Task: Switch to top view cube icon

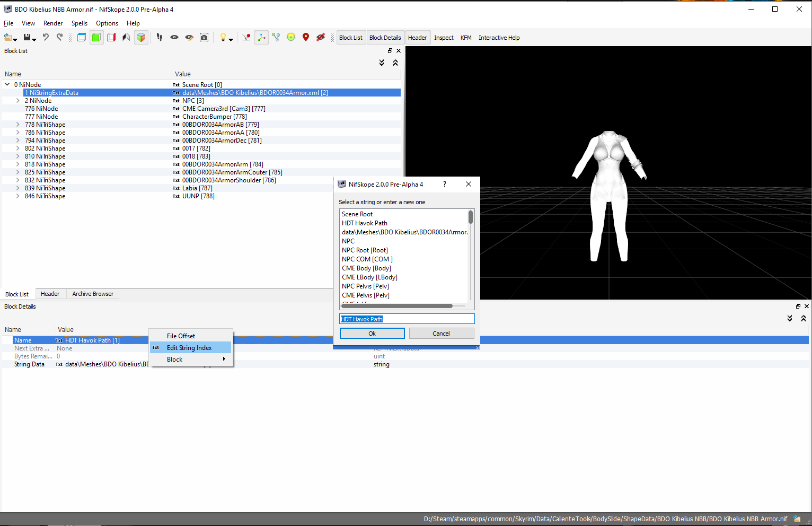Action: coord(82,37)
